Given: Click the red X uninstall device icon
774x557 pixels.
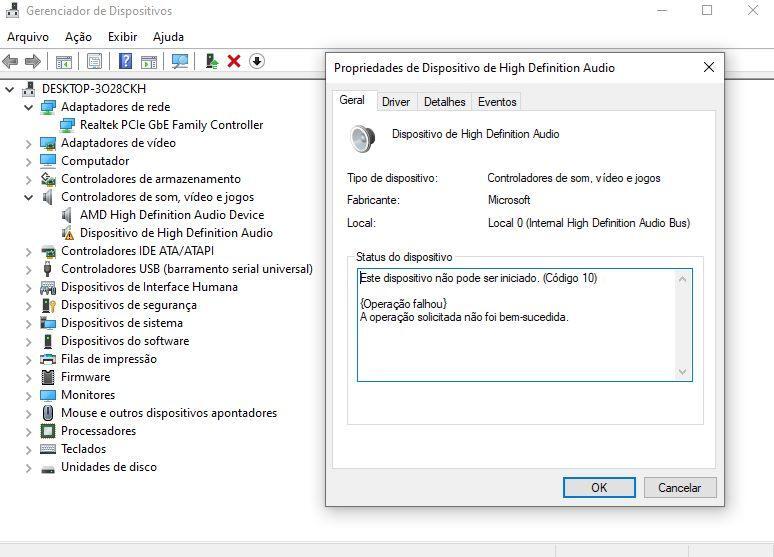Looking at the screenshot, I should (x=234, y=61).
